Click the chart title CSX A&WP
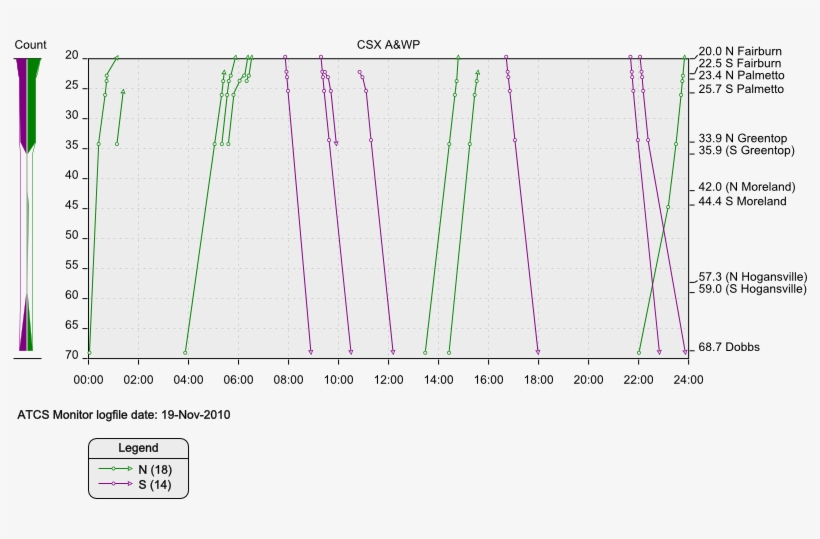Image resolution: width=820 pixels, height=539 pixels. (x=388, y=45)
